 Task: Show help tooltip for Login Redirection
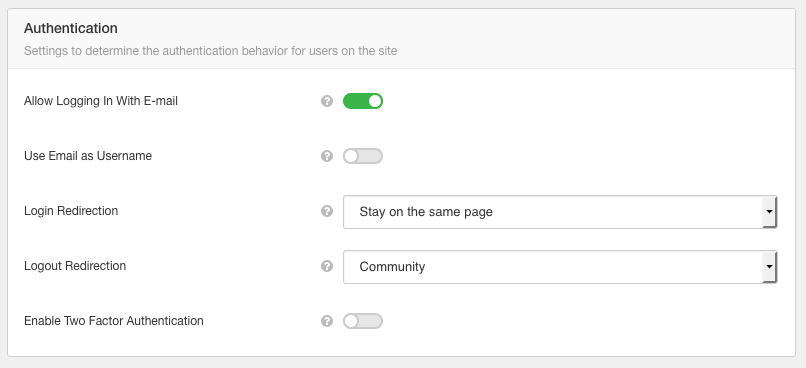pyautogui.click(x=327, y=211)
